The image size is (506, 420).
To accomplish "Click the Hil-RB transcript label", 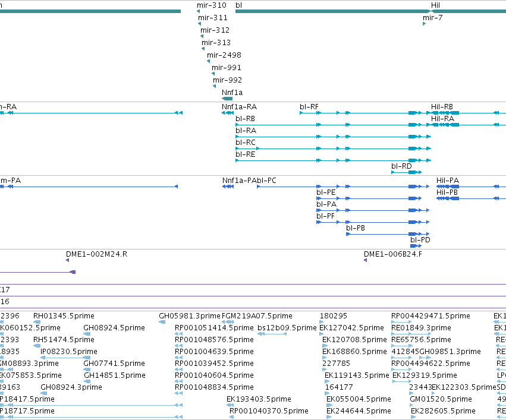I will [442, 107].
